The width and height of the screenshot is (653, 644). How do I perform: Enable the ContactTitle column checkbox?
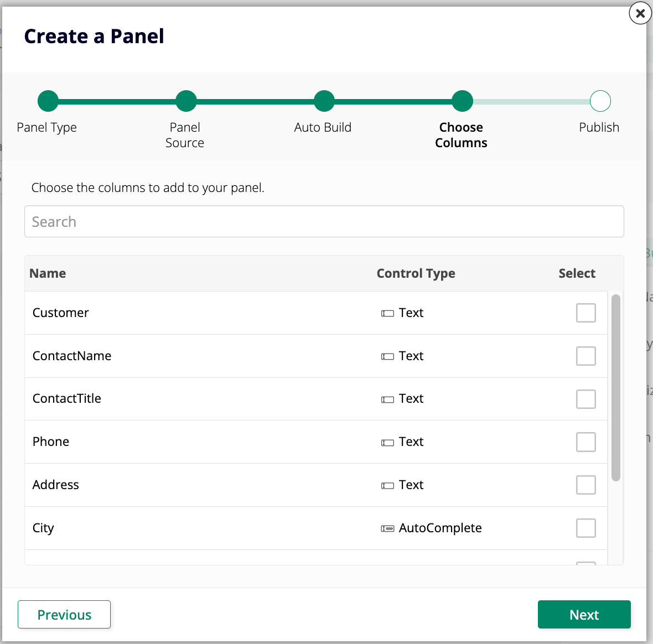[x=585, y=399]
